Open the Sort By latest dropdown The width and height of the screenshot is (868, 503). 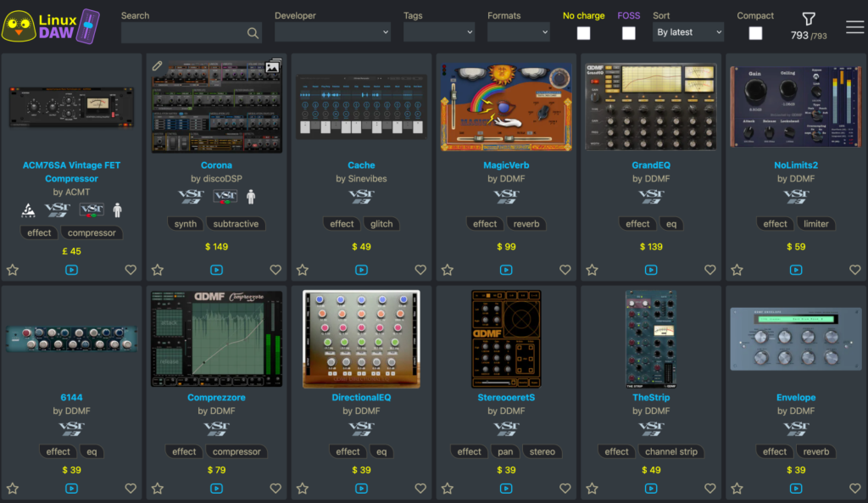(x=687, y=32)
